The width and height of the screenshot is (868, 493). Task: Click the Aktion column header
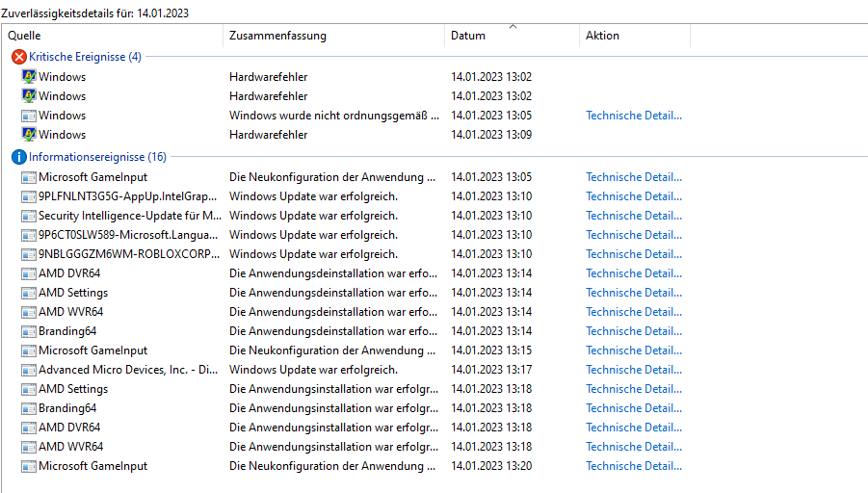(602, 36)
